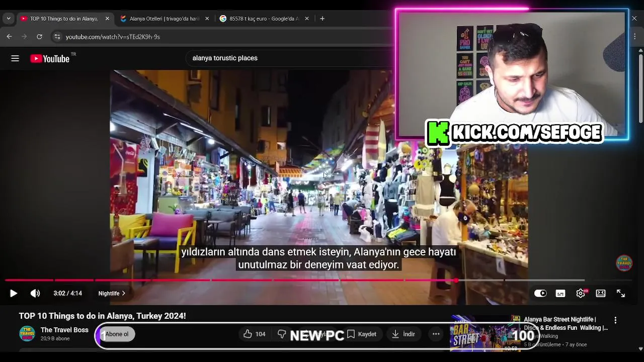Go forward in browser history
Screen dimensions: 644x362
tap(24, 37)
